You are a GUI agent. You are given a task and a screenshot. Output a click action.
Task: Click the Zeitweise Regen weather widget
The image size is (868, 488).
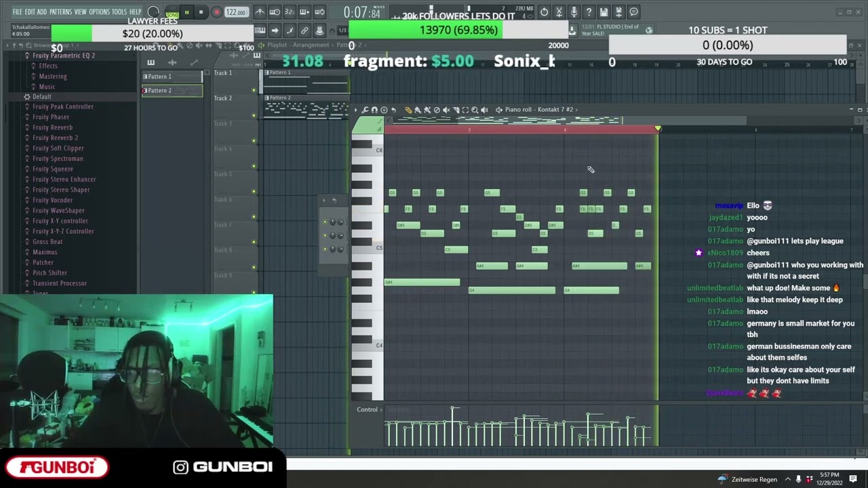(x=748, y=479)
